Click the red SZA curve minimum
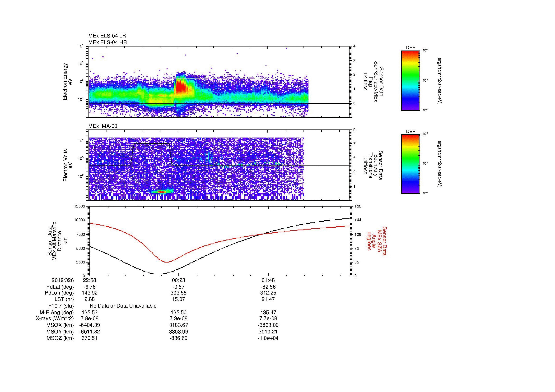 (167, 262)
